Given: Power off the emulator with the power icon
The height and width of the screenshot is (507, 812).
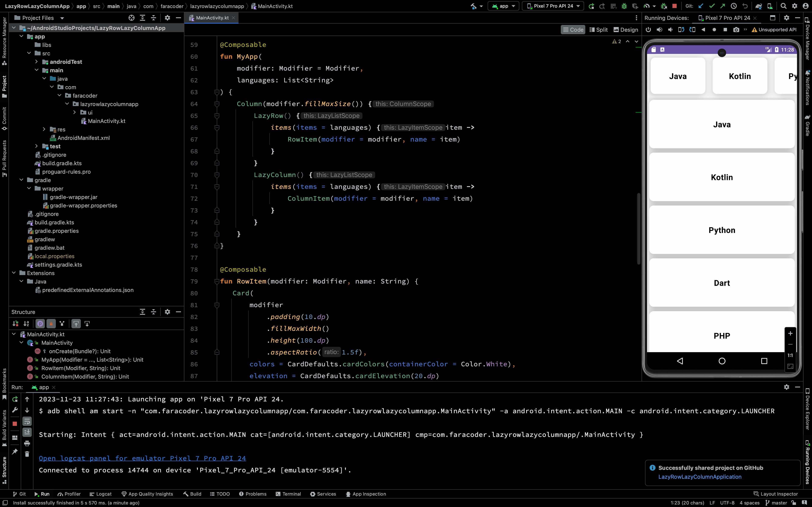Looking at the screenshot, I should point(648,30).
